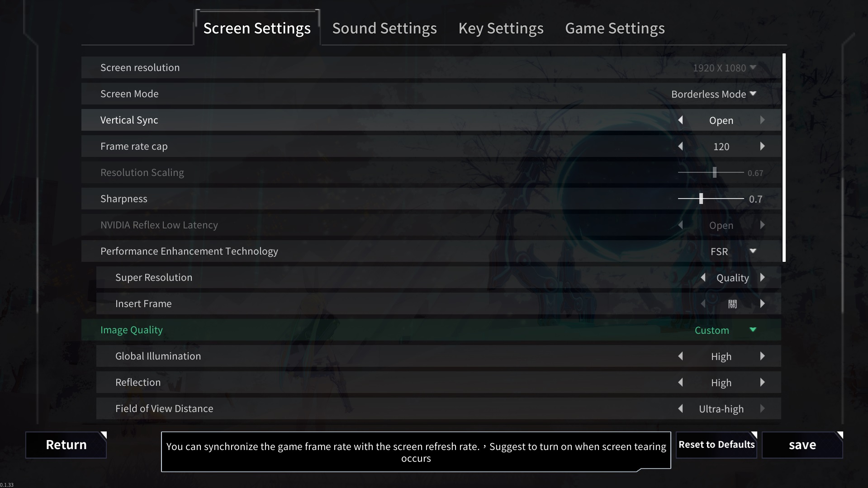This screenshot has width=868, height=488.
Task: Click the Resolution Scaling value 0.67
Action: click(x=755, y=173)
